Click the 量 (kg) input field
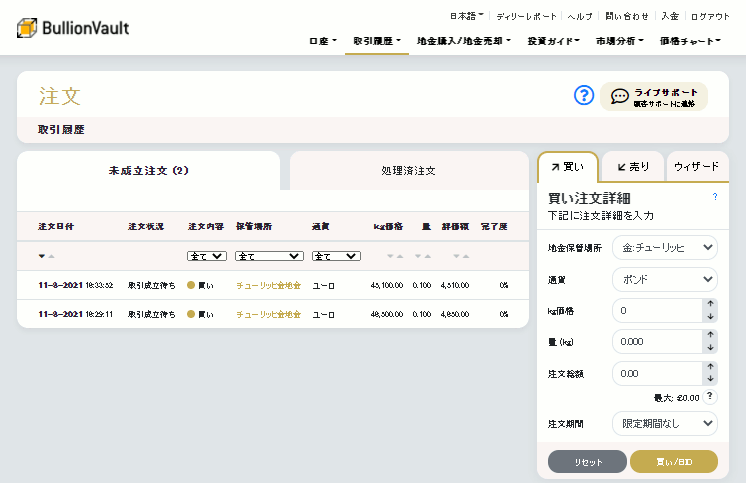746x483 pixels. 657,341
